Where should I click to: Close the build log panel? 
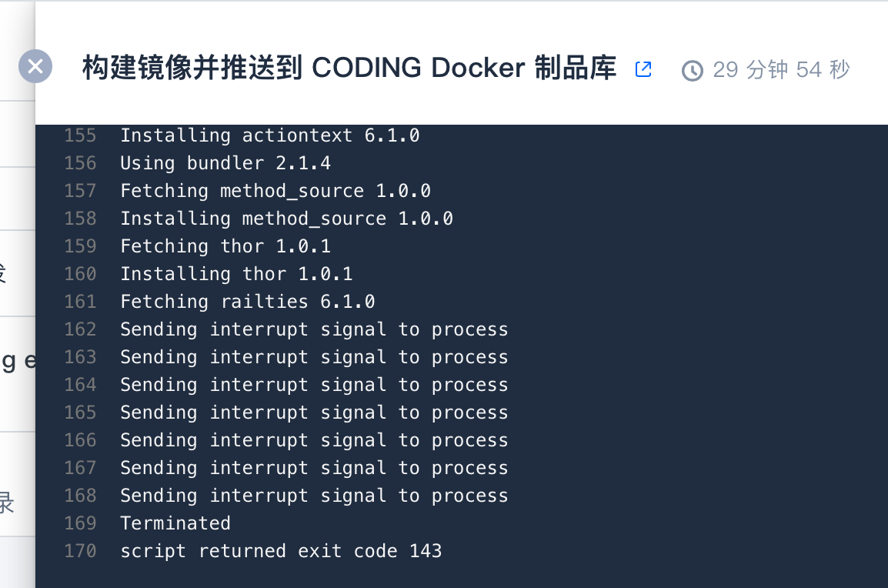[35, 66]
